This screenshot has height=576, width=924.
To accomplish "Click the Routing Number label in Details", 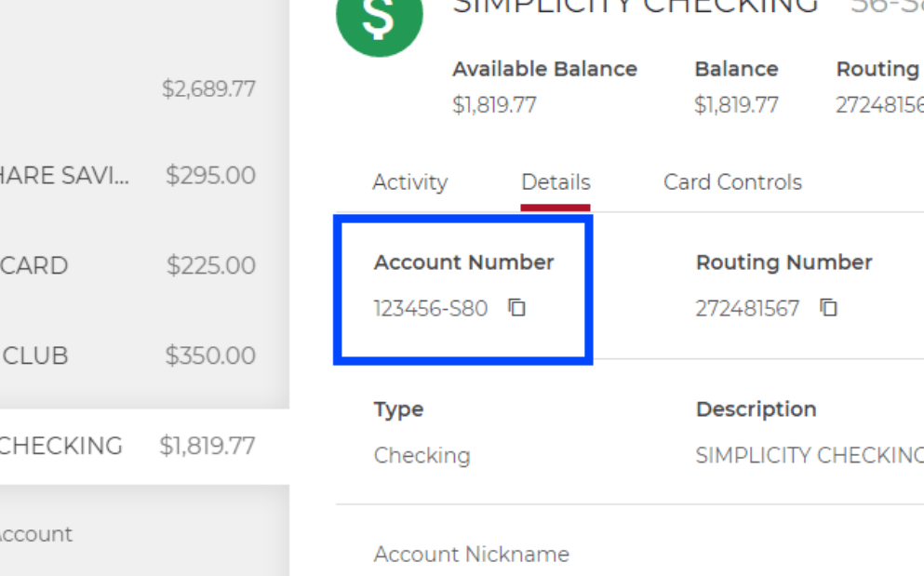I will pos(783,263).
